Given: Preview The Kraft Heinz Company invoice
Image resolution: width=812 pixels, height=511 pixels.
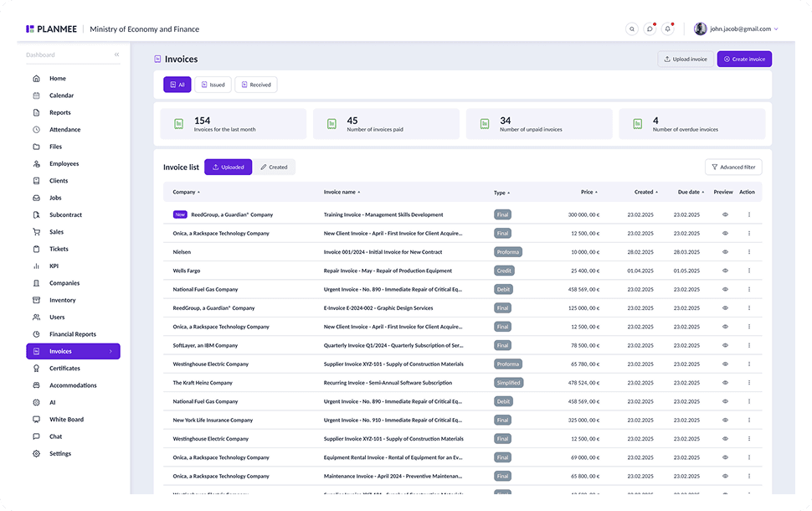Looking at the screenshot, I should pyautogui.click(x=725, y=383).
